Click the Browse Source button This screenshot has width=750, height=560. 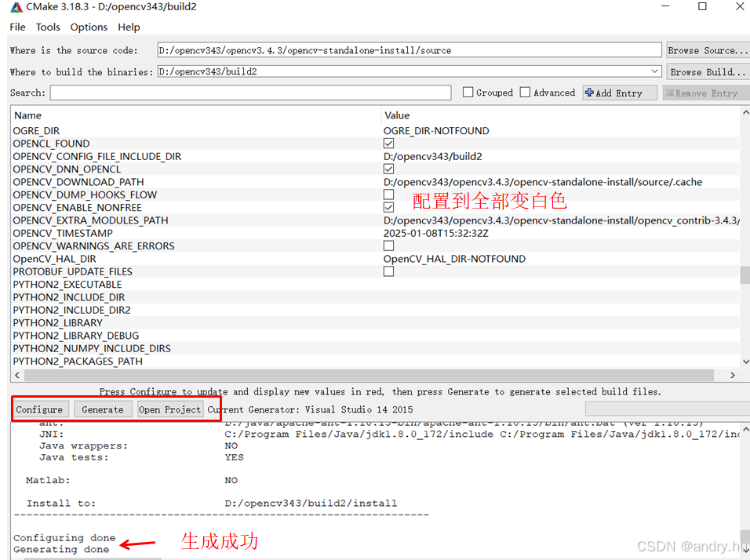[707, 49]
